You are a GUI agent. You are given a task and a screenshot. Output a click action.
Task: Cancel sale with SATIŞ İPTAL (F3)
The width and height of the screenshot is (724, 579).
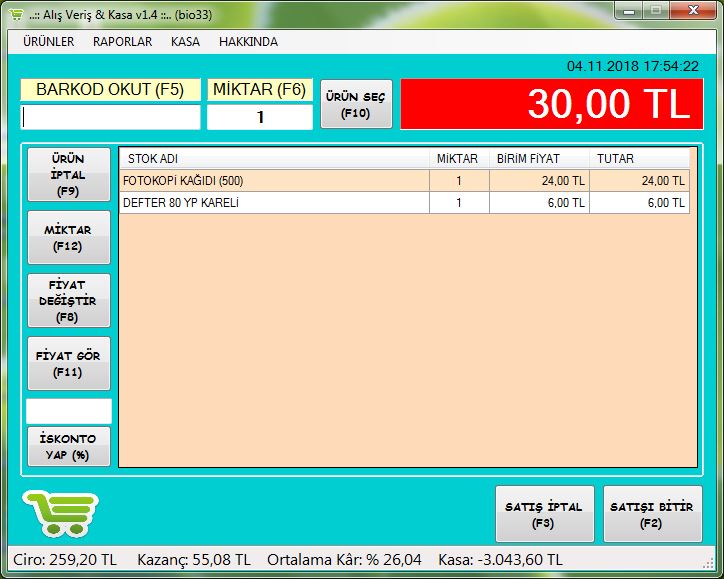coord(544,514)
